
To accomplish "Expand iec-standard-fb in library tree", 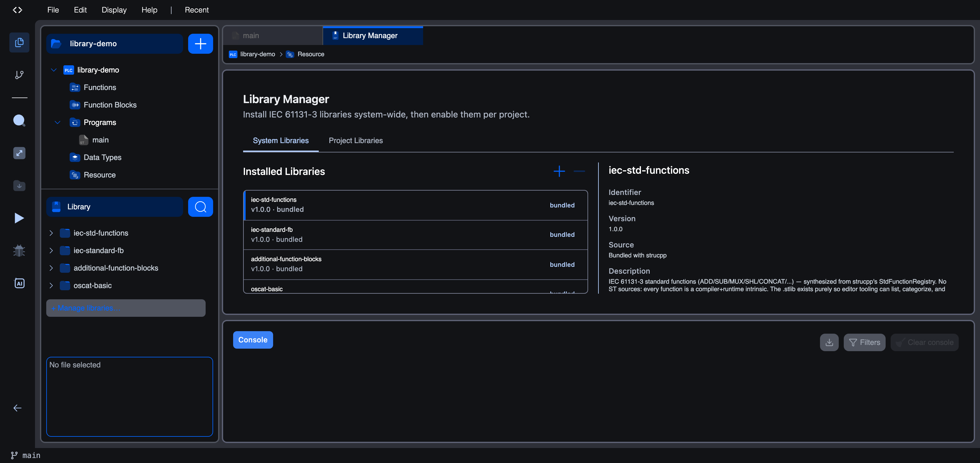I will point(51,250).
